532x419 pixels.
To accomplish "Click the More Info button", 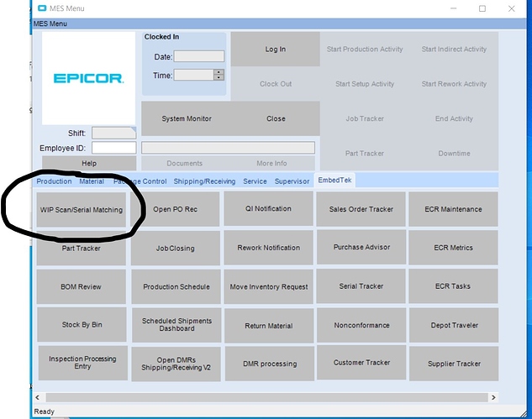I will click(x=271, y=164).
